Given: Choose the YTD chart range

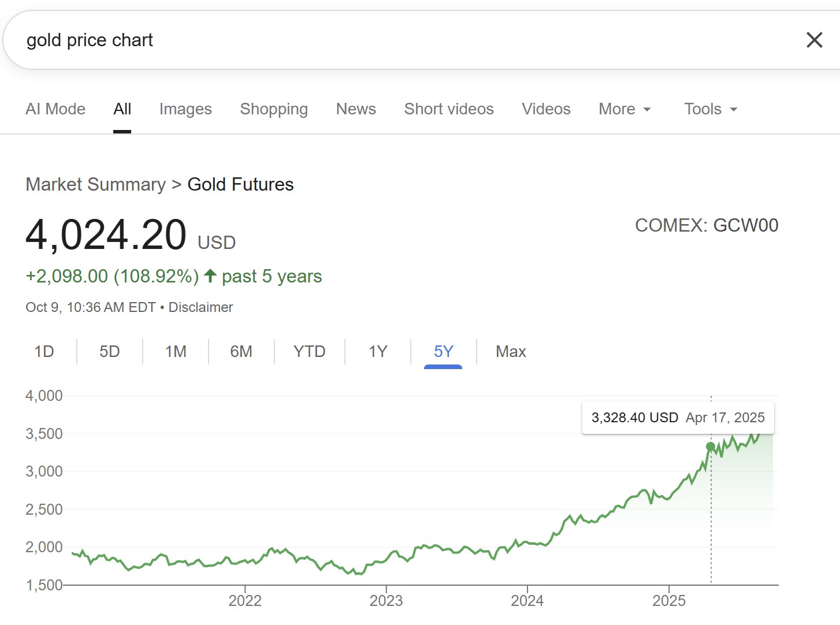Looking at the screenshot, I should coord(309,352).
